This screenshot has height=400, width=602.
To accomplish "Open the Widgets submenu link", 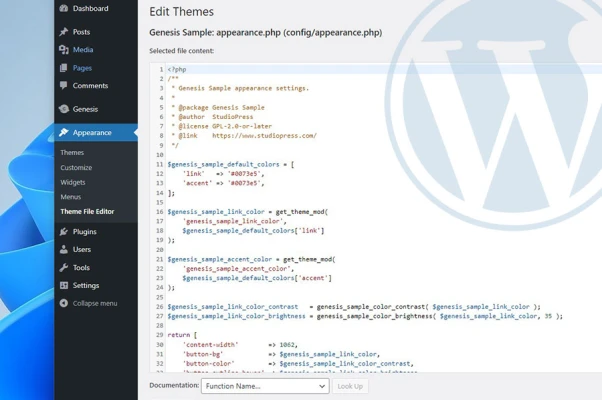I will (73, 182).
